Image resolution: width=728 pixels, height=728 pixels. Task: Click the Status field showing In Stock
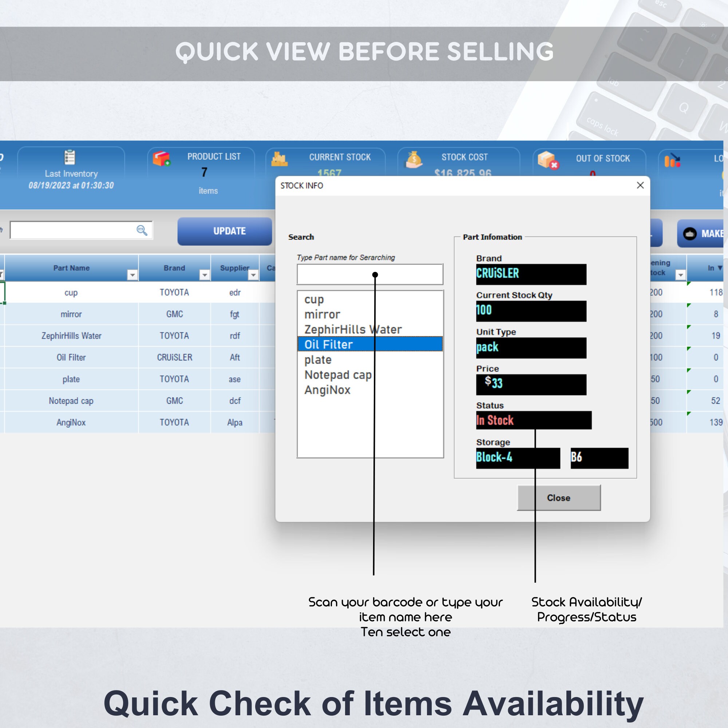tap(534, 420)
